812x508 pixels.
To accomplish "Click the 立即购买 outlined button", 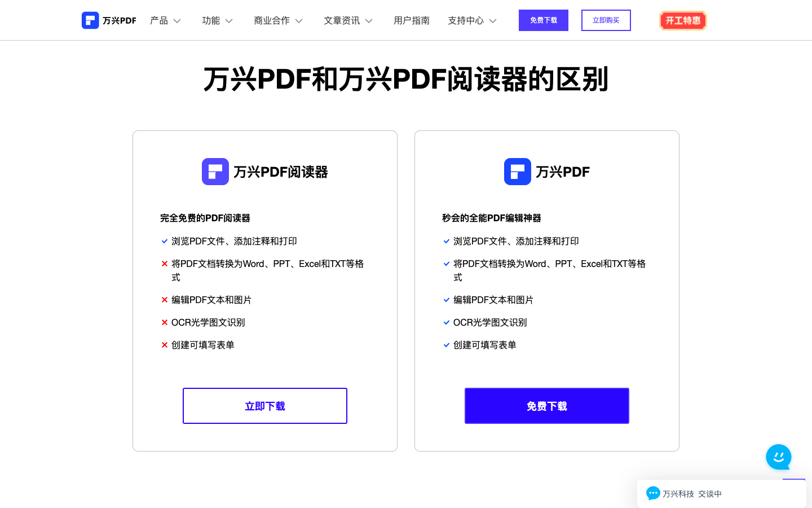I will tap(606, 20).
